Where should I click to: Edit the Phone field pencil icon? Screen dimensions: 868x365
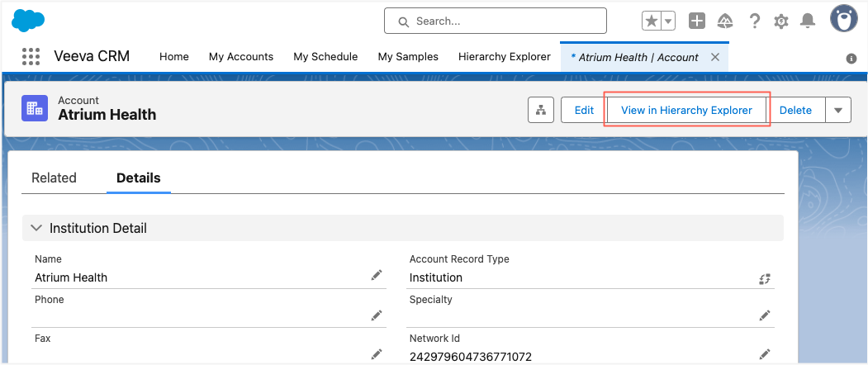tap(377, 315)
